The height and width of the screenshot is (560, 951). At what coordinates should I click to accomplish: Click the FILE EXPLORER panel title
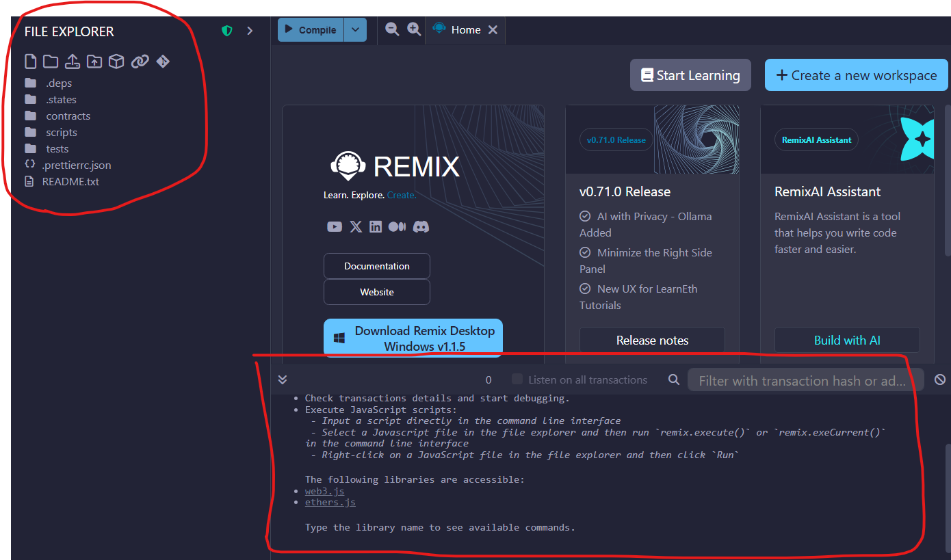coord(69,31)
